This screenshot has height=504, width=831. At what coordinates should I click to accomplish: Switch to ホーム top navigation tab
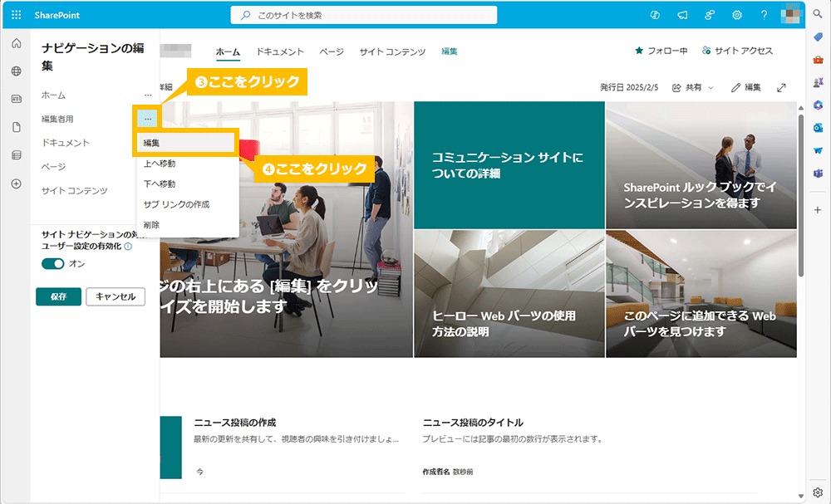click(228, 51)
